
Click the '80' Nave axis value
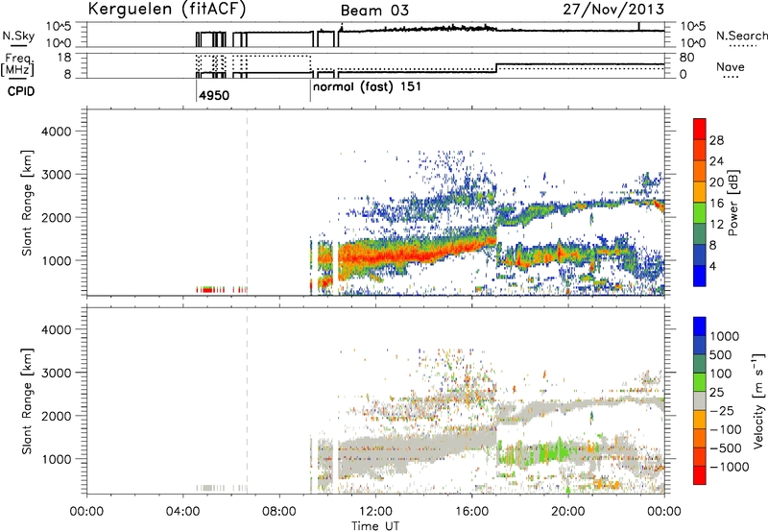pos(686,58)
